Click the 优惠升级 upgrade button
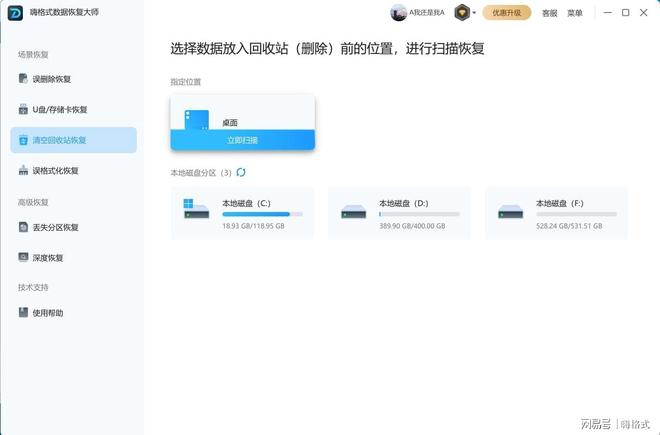The image size is (660, 435). coord(507,13)
